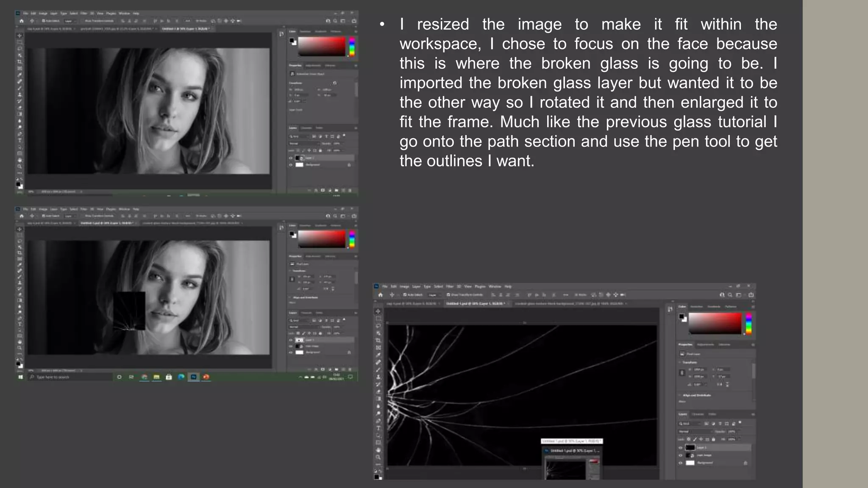Open the Window menu in cracked-glass screenshot
Screen dimensions: 868x488
coord(495,286)
